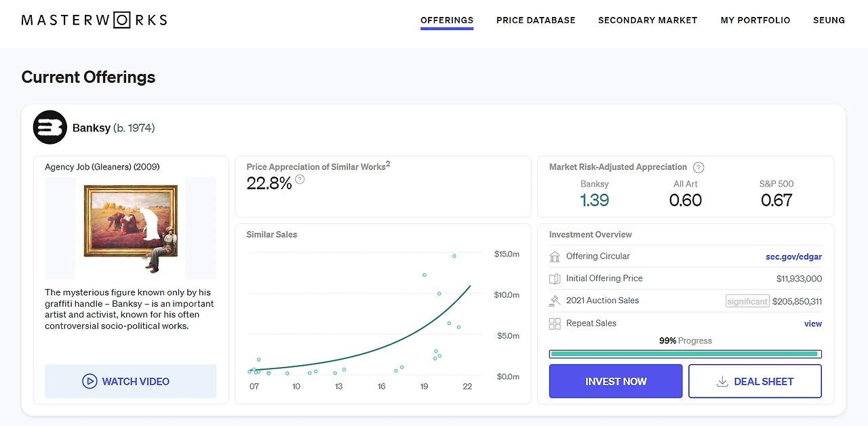
Task: Open the Offerings tab
Action: click(447, 20)
